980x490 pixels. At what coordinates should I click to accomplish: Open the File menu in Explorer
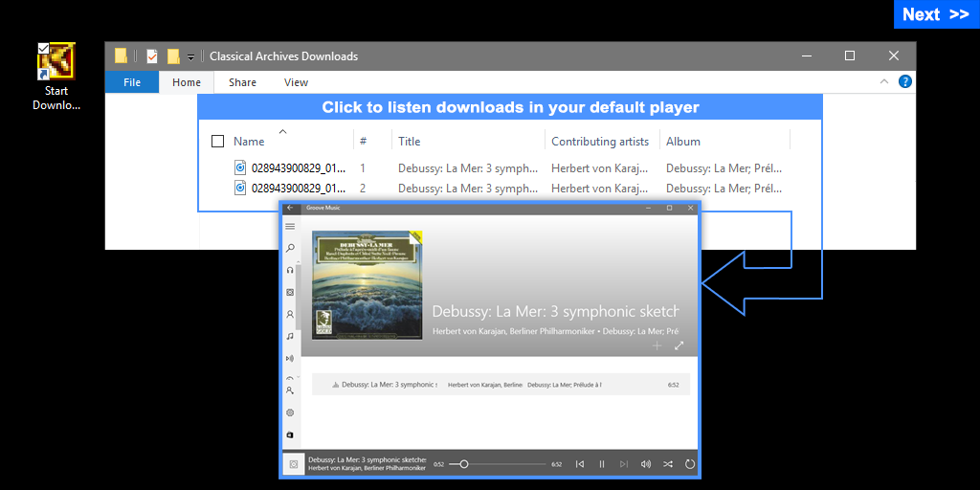132,82
